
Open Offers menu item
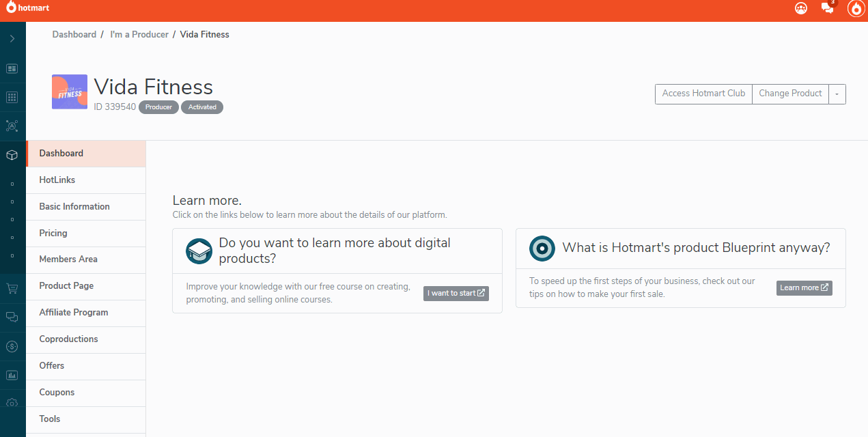pyautogui.click(x=86, y=366)
